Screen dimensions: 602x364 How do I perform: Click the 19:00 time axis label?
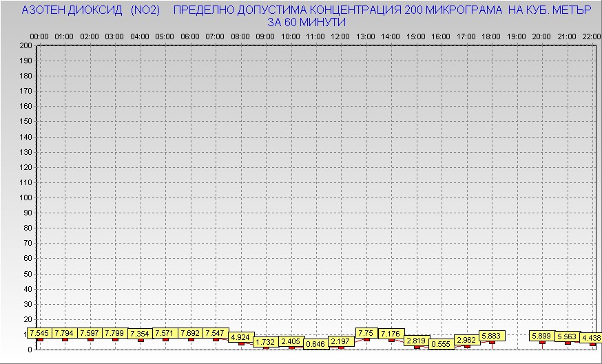click(516, 36)
